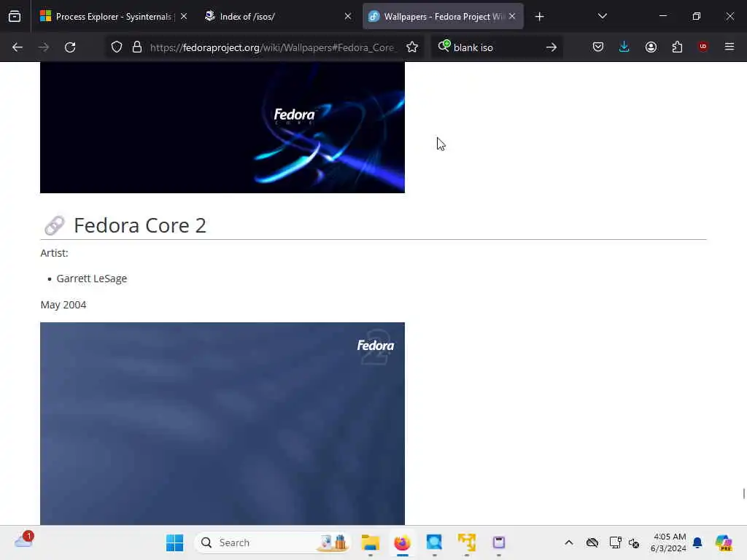The width and height of the screenshot is (747, 560).
Task: Switch to Index of /isos/ tab
Action: pyautogui.click(x=278, y=17)
